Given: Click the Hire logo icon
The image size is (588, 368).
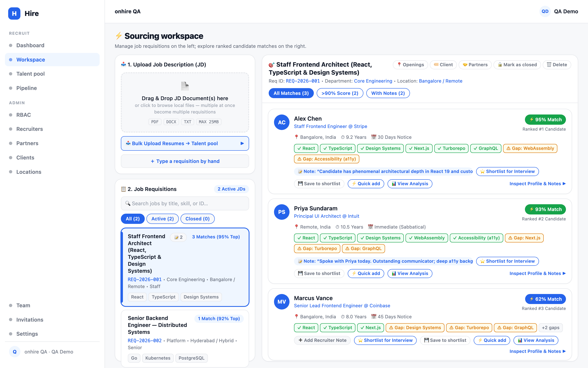Looking at the screenshot, I should point(14,13).
